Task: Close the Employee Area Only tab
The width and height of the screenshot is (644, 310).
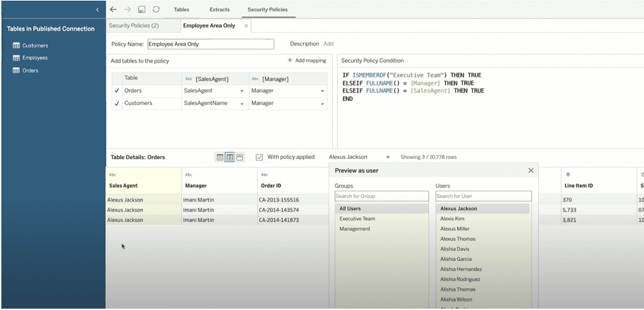Action: click(246, 26)
